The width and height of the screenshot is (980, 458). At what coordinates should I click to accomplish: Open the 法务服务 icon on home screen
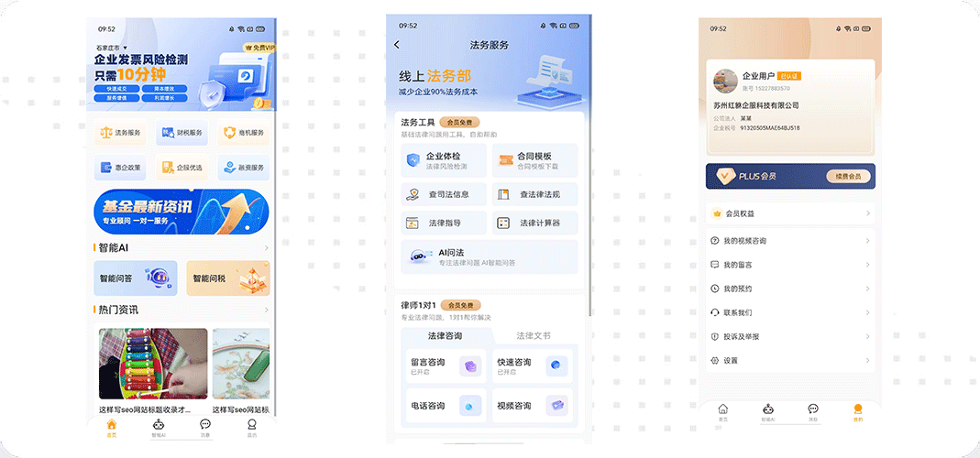coord(120,133)
